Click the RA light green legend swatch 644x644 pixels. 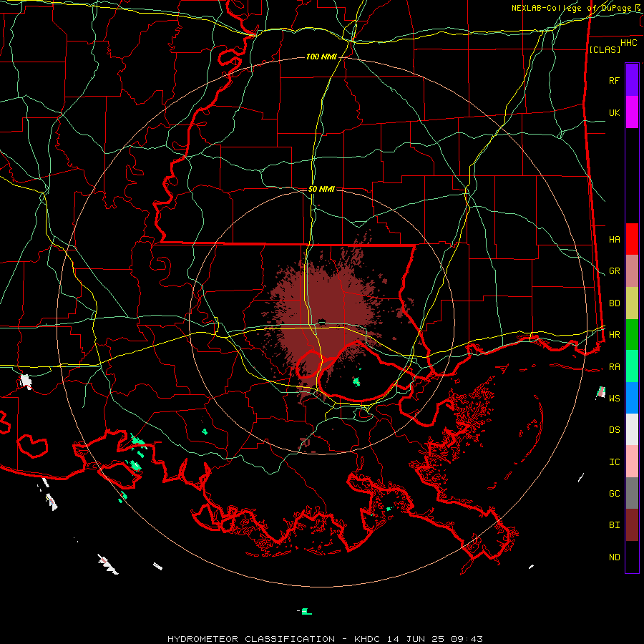pyautogui.click(x=632, y=366)
